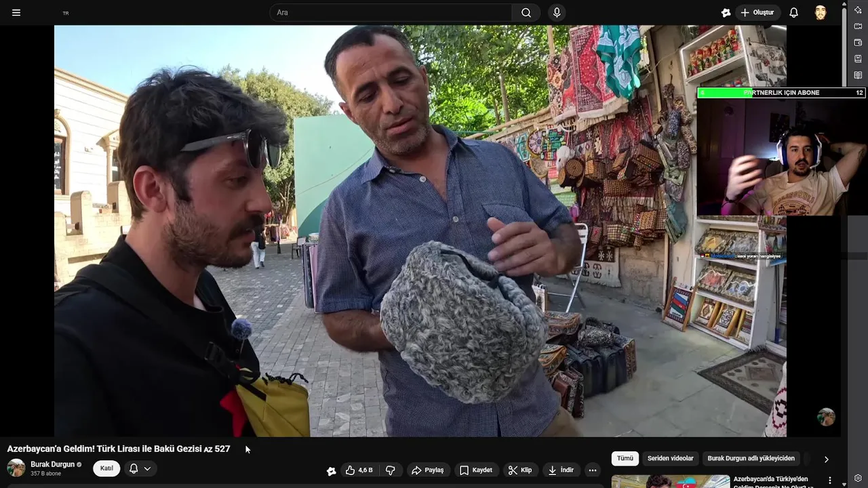Select Burak Durgun adlı yükleyiciden chip
The height and width of the screenshot is (488, 868).
tap(751, 458)
